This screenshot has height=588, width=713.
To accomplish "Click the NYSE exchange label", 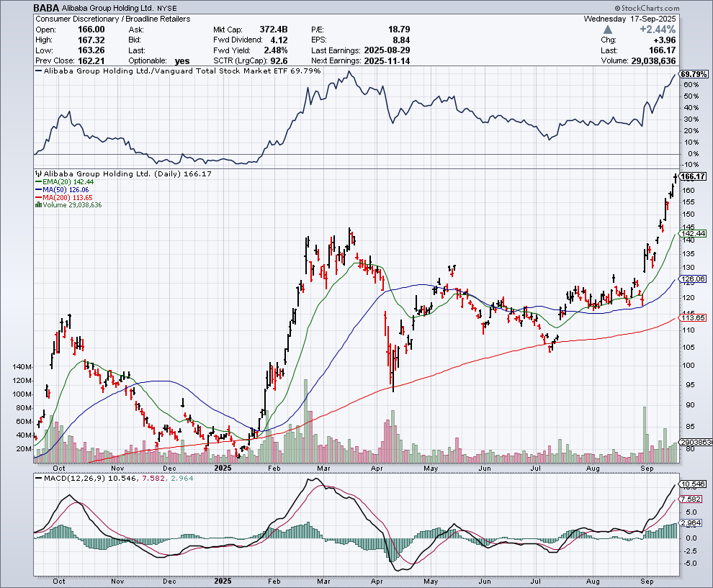I will (167, 9).
